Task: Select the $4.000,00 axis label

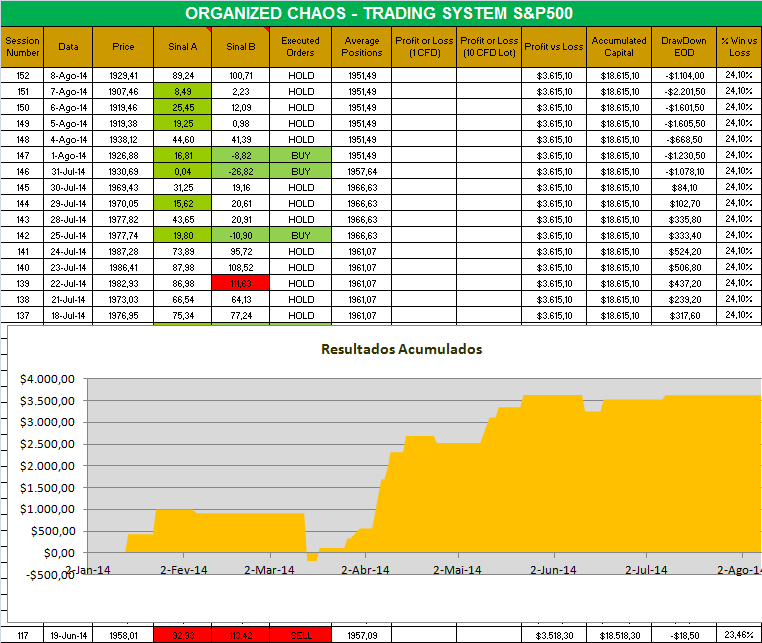Action: (47, 379)
